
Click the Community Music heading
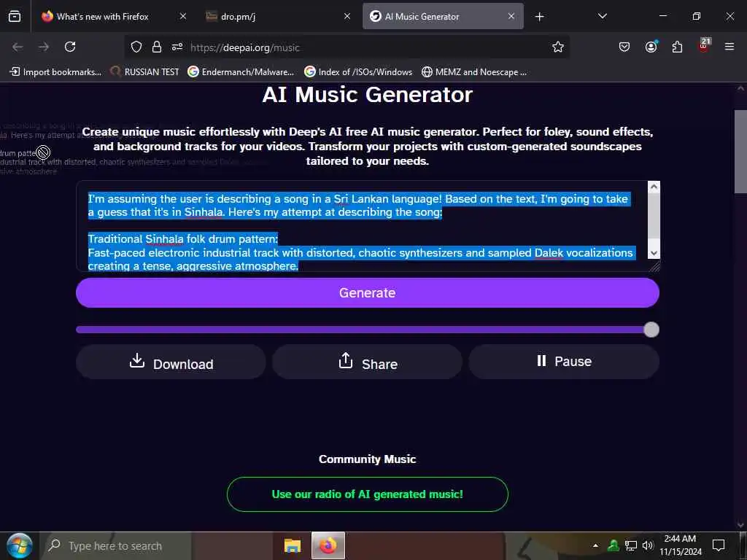[x=368, y=459]
